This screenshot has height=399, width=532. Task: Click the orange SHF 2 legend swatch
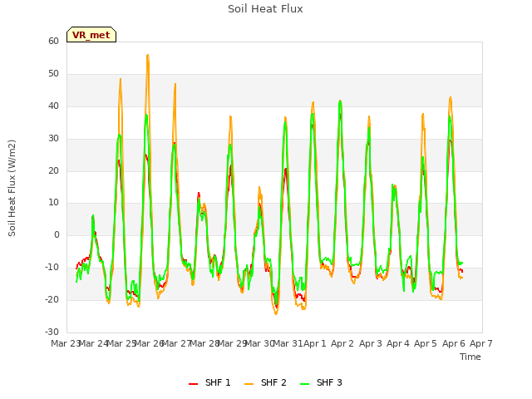coord(249,384)
